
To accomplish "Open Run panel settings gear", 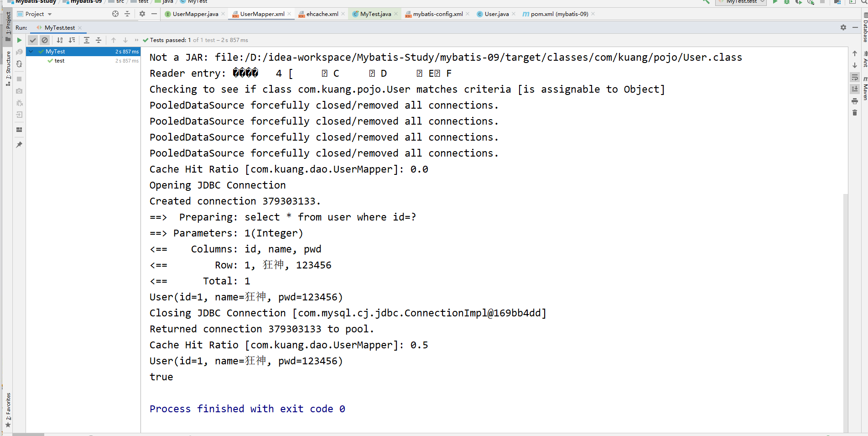I will (x=843, y=28).
